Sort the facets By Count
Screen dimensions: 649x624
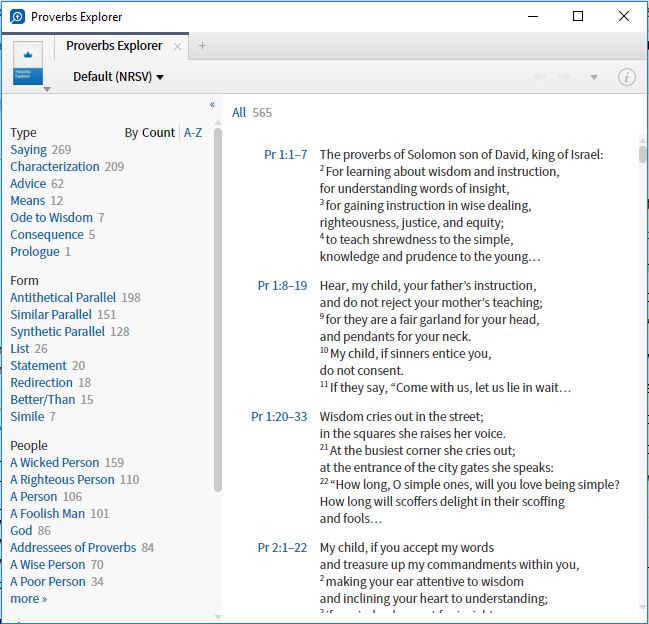[150, 133]
